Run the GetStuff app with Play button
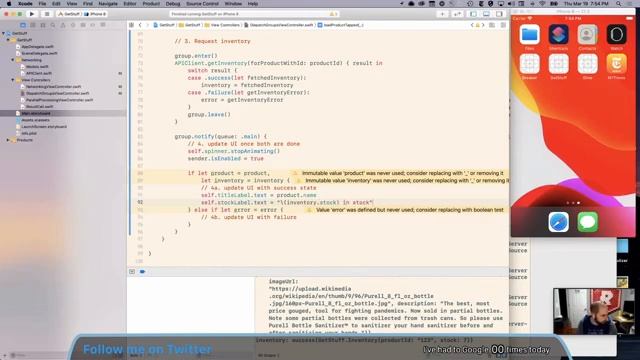Viewport: 640px width, 360px height. pos(32,14)
